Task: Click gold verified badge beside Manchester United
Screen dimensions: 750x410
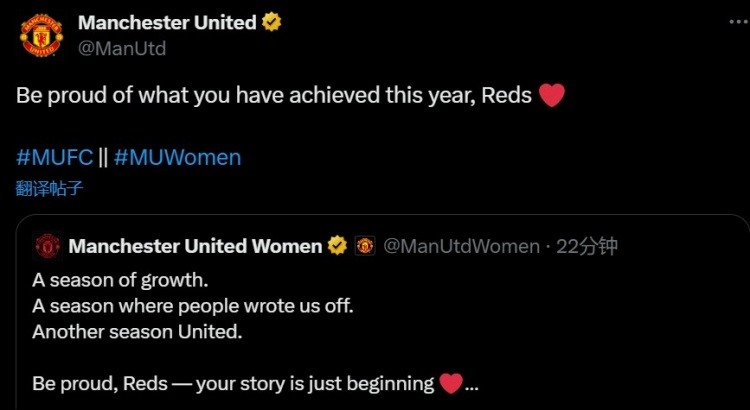Action: coord(271,22)
